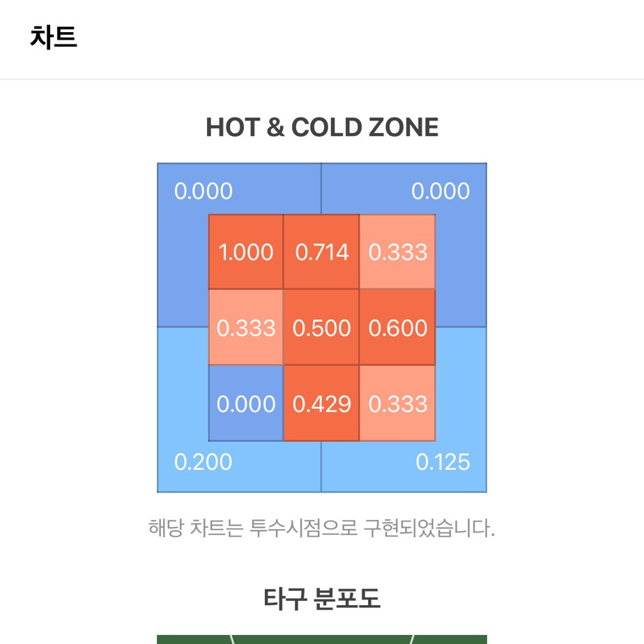Screen dimensions: 644x644
Task: Select the 0.333 cell in bottom row
Action: (x=397, y=403)
